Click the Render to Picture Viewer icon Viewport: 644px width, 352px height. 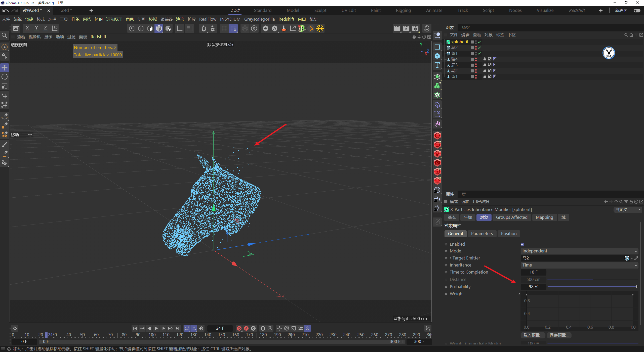pyautogui.click(x=406, y=28)
